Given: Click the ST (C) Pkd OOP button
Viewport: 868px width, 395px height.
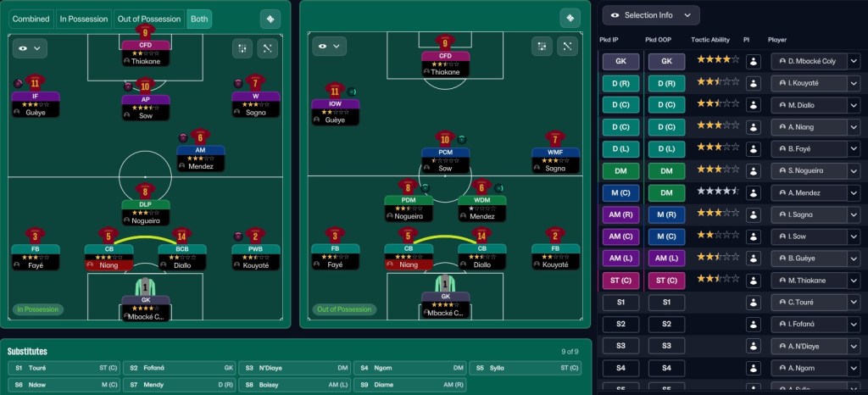Looking at the screenshot, I should pyautogui.click(x=666, y=281).
